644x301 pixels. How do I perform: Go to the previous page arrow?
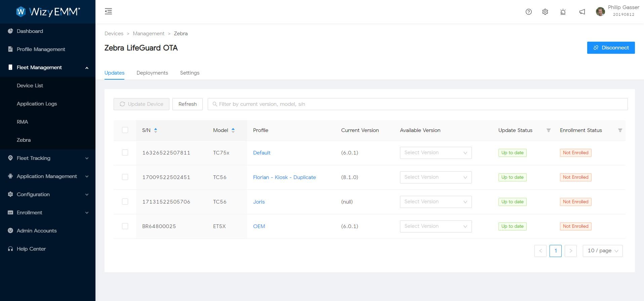coord(540,251)
